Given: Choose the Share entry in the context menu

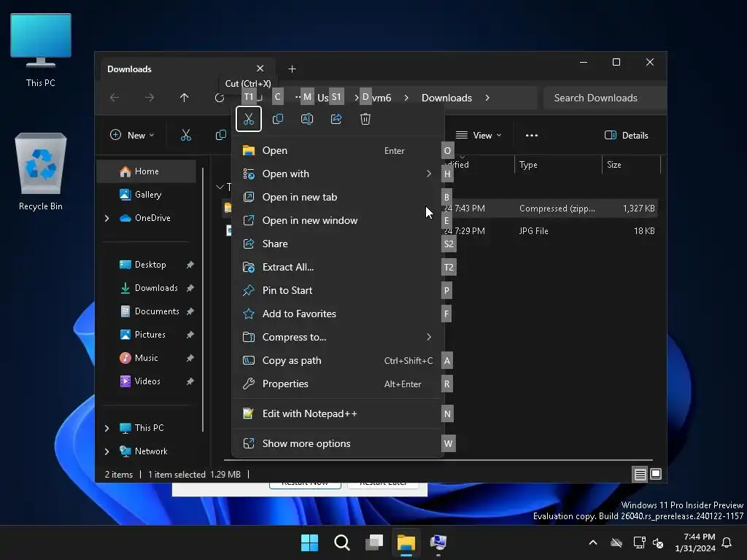Looking at the screenshot, I should click(338, 244).
